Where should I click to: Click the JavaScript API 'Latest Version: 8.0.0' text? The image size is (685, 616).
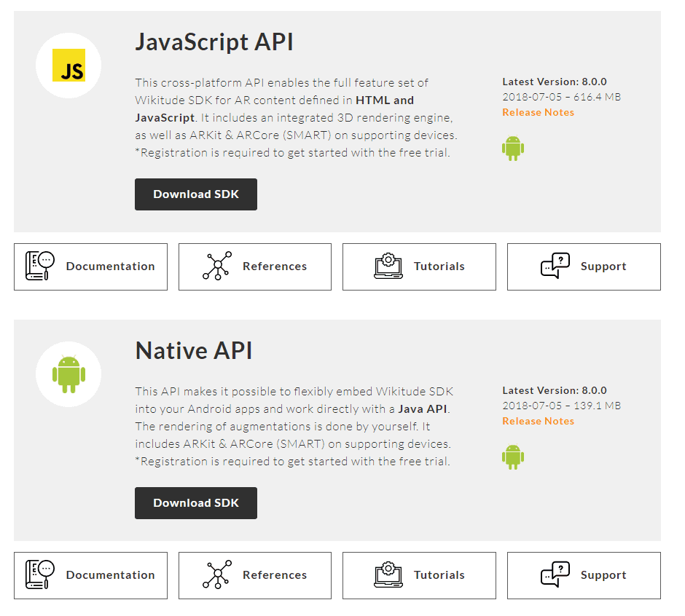(x=555, y=82)
